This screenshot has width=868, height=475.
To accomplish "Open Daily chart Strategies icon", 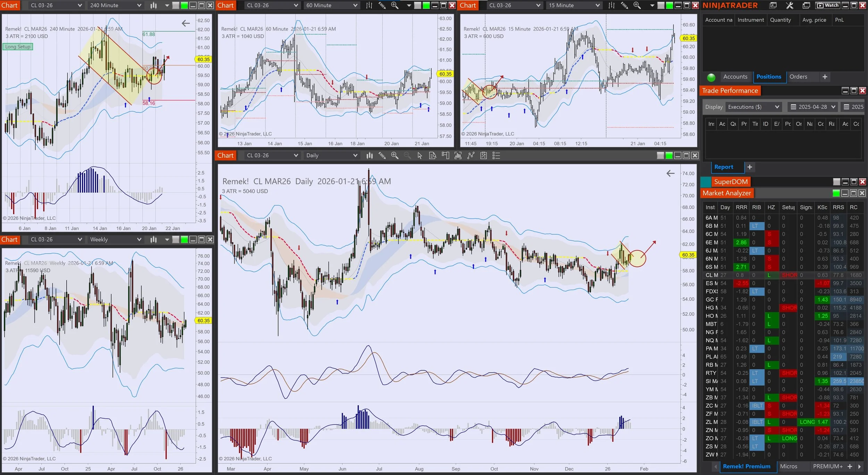I will click(x=471, y=156).
